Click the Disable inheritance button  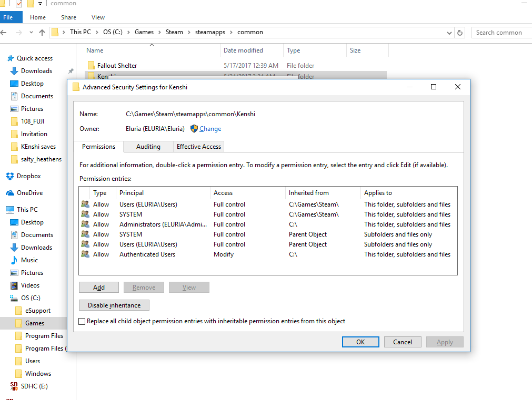tap(114, 305)
